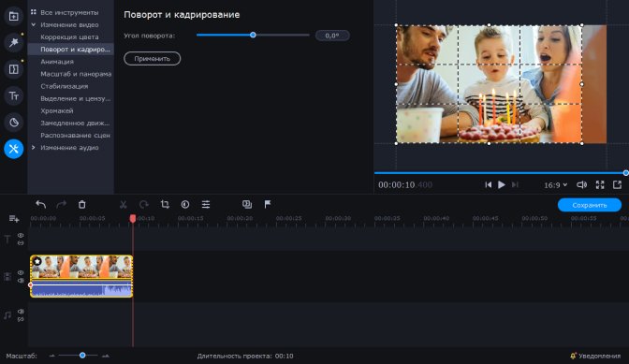The height and width of the screenshot is (364, 629).
Task: Select Коррекция цвета in the tools list
Action: pyautogui.click(x=69, y=36)
